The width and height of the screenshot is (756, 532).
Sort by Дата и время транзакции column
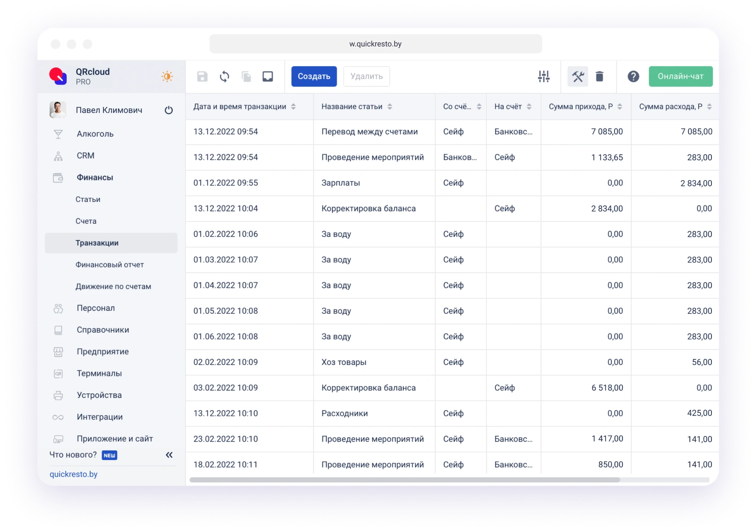[293, 107]
